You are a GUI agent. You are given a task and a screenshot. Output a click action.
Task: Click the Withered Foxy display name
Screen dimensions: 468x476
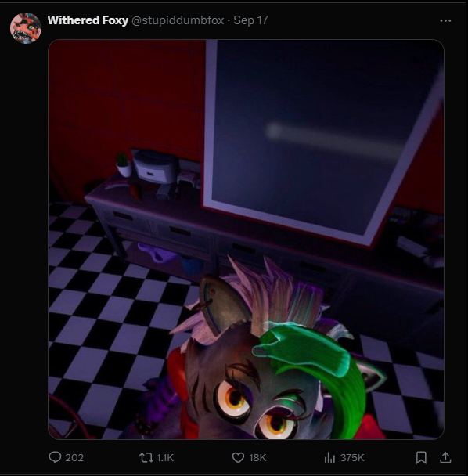point(88,20)
